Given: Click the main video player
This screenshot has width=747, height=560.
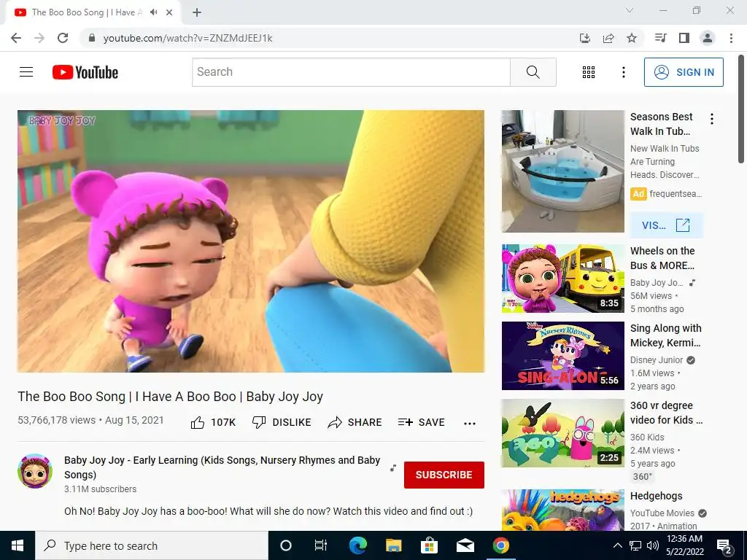Looking at the screenshot, I should pyautogui.click(x=251, y=241).
